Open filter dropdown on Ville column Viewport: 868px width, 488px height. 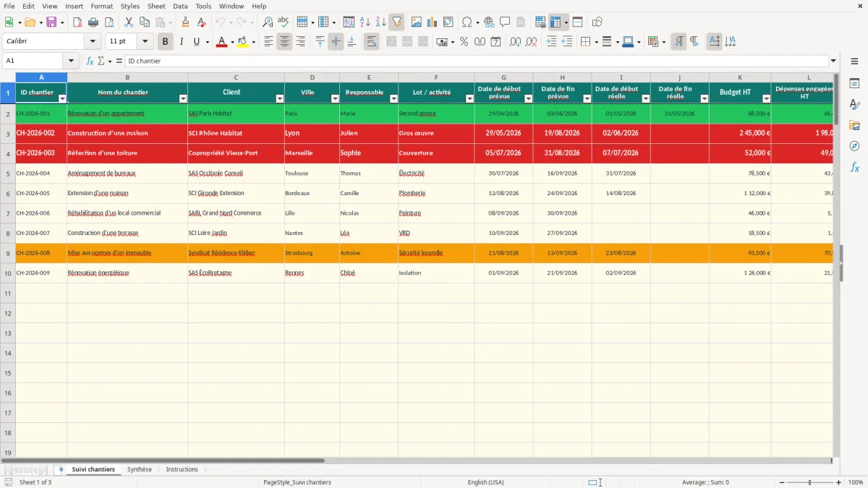pos(335,98)
